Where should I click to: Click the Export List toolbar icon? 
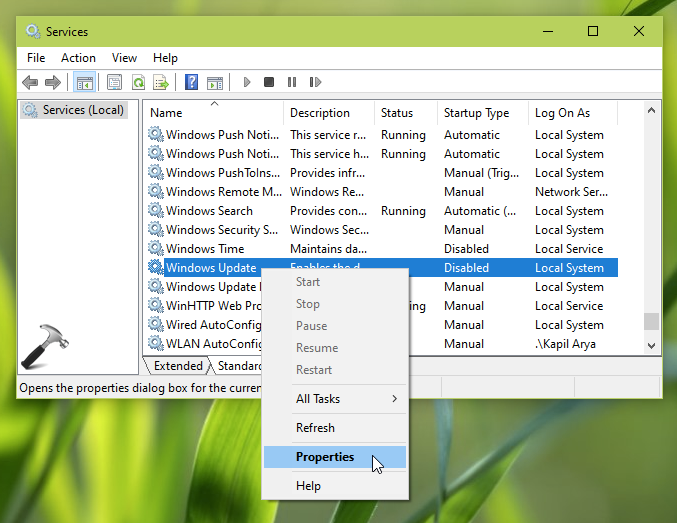[160, 82]
